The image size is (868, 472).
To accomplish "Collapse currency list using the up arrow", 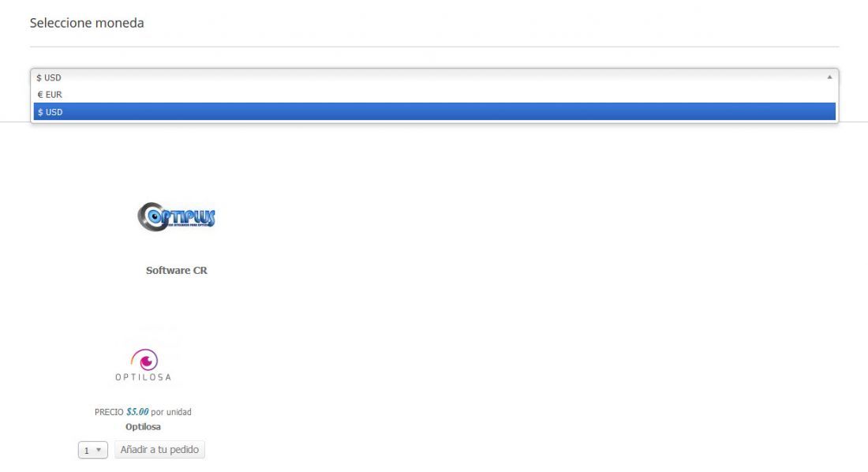I will [x=829, y=77].
